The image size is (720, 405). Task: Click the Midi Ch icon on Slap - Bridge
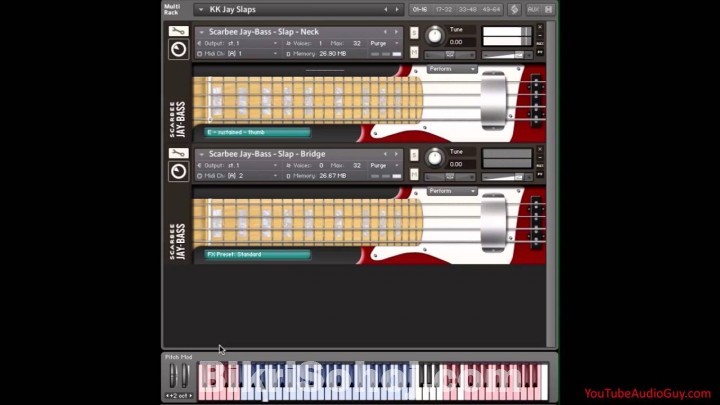(x=199, y=176)
